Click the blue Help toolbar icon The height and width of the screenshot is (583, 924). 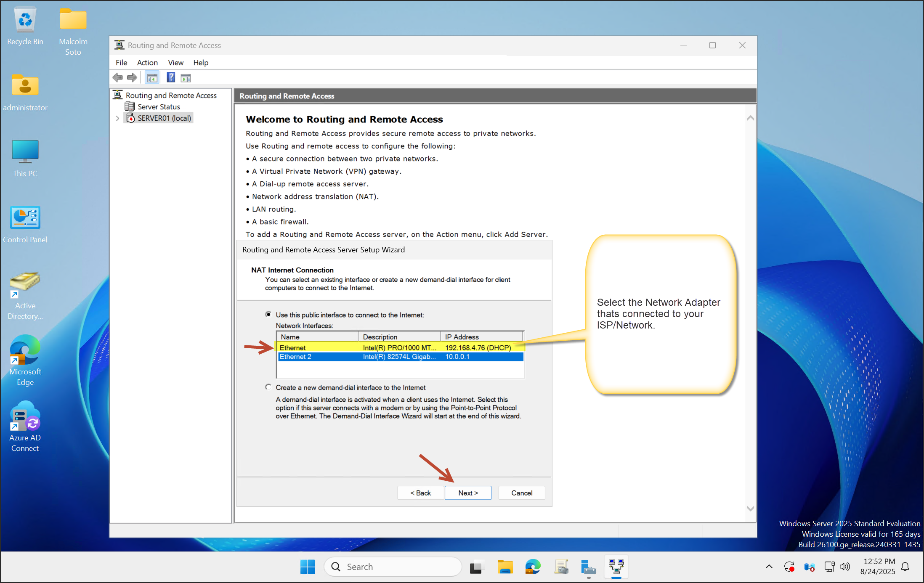click(x=171, y=78)
